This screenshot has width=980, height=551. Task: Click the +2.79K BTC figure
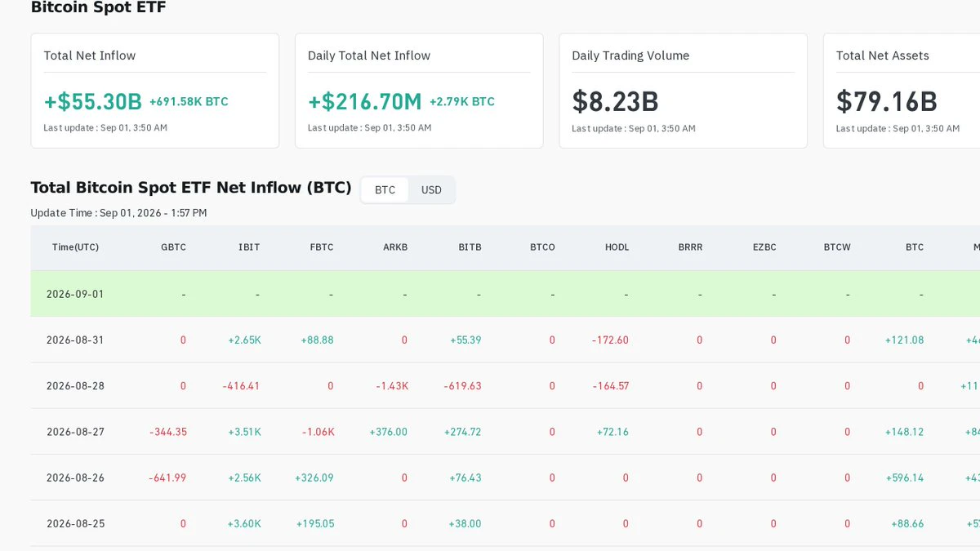click(462, 102)
